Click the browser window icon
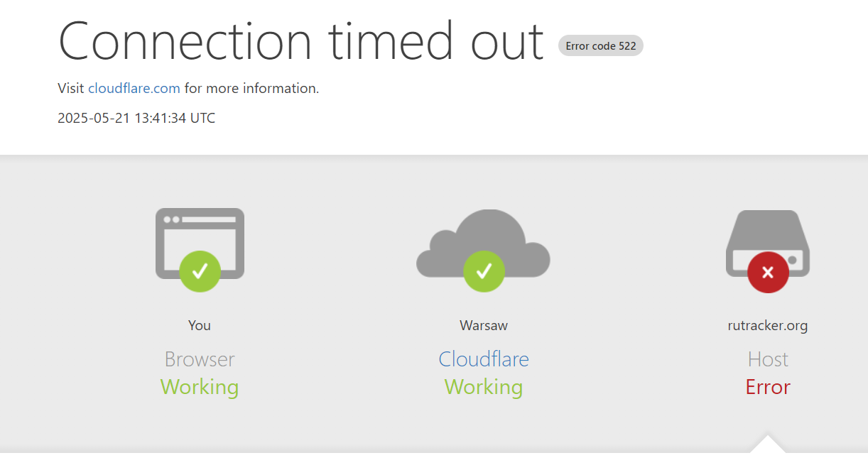The height and width of the screenshot is (470, 868). point(200,243)
